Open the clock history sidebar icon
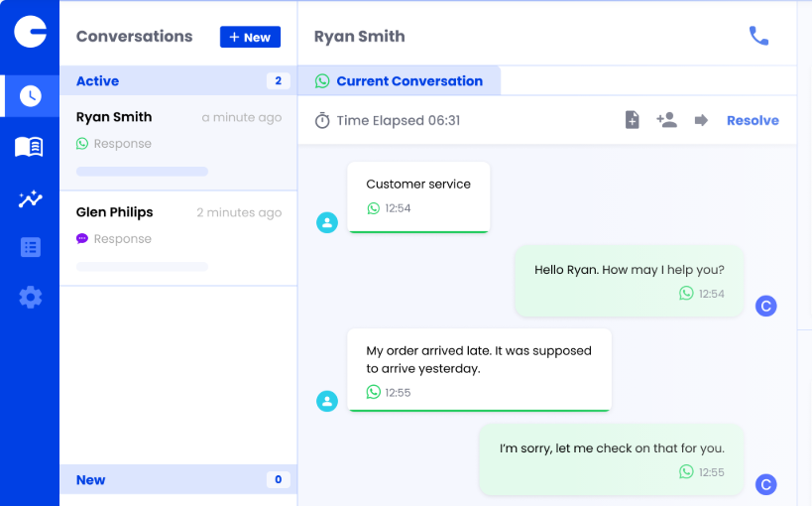This screenshot has height=506, width=812. tap(31, 96)
